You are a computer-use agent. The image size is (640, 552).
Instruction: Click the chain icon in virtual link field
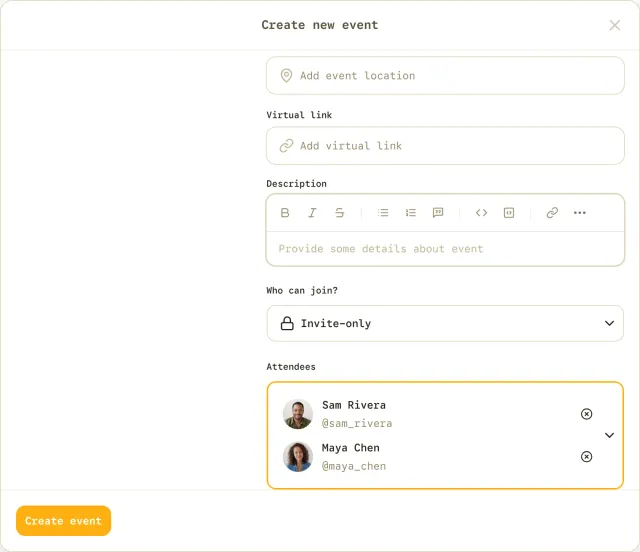point(287,146)
